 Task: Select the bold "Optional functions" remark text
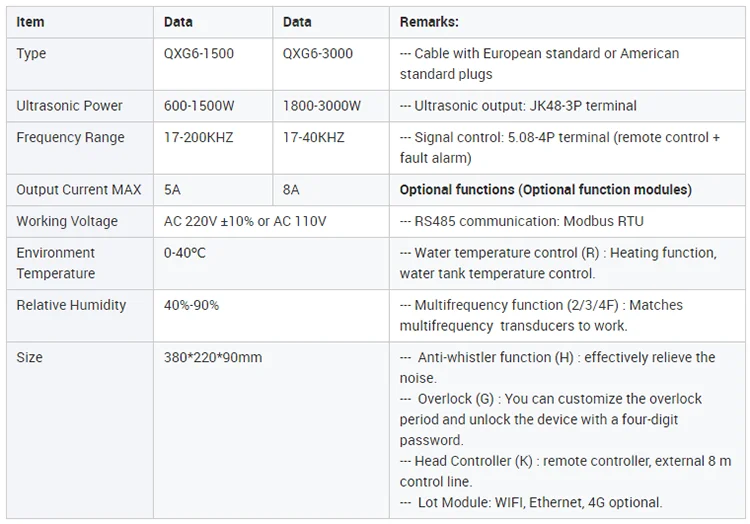(x=545, y=190)
